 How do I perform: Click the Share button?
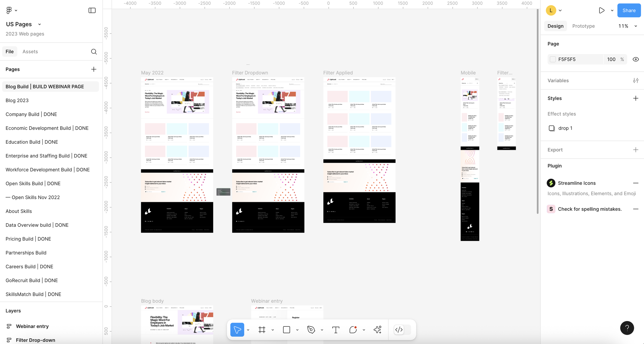[x=629, y=10]
